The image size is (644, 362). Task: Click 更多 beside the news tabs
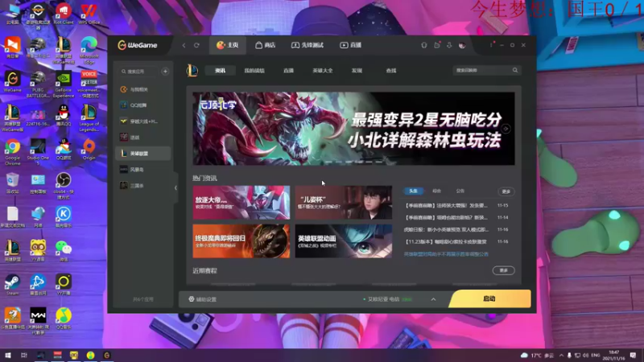[x=506, y=191]
